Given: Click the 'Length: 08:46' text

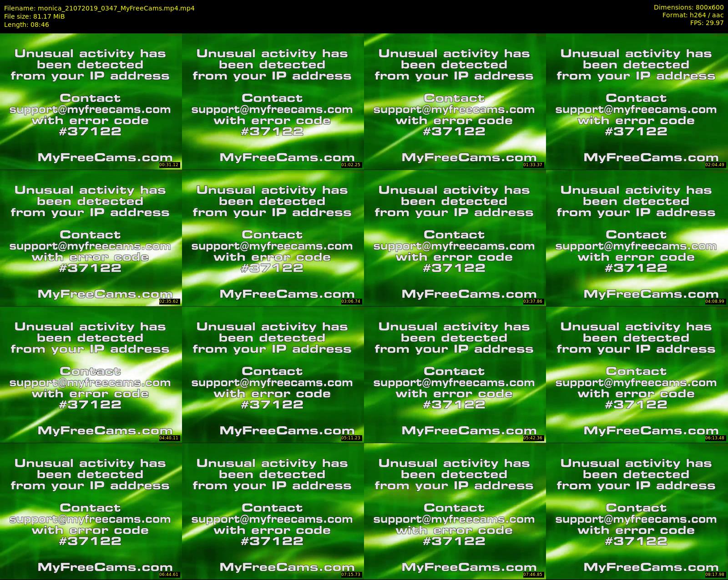Looking at the screenshot, I should click(26, 25).
